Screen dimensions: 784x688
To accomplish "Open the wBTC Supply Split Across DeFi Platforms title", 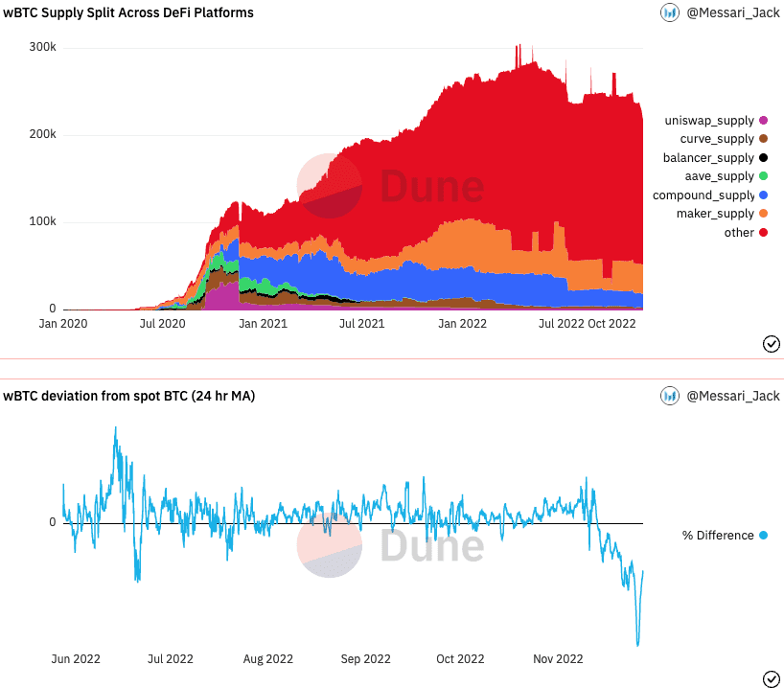I will [128, 12].
